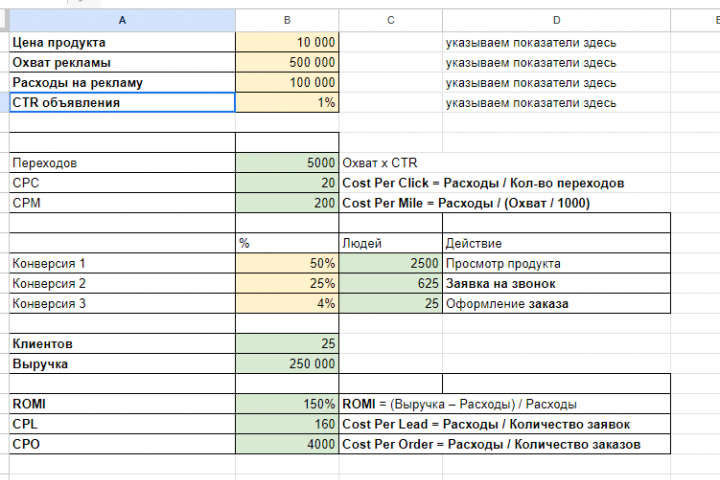720x480 pixels.
Task: Click the conversion 3 value 4%
Action: coord(287,303)
